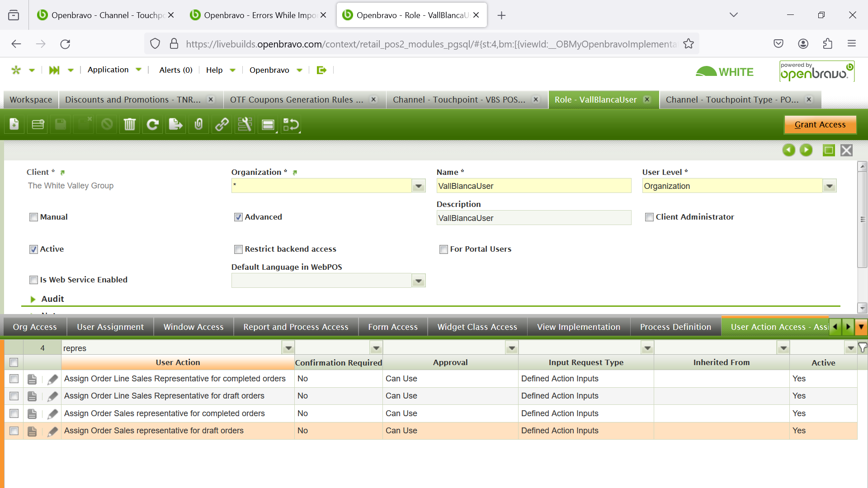Open Alerts (0) link

point(175,70)
